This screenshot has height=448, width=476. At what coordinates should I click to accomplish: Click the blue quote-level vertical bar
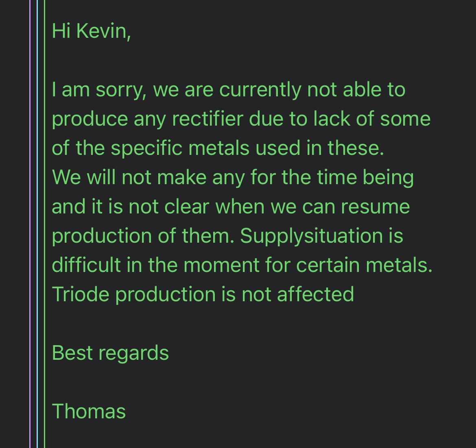point(37,224)
